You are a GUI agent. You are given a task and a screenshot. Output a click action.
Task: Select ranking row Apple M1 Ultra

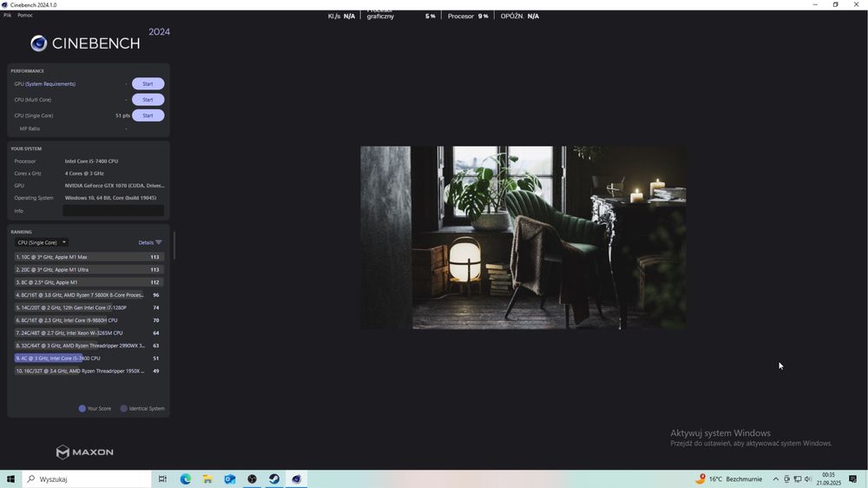(x=89, y=270)
